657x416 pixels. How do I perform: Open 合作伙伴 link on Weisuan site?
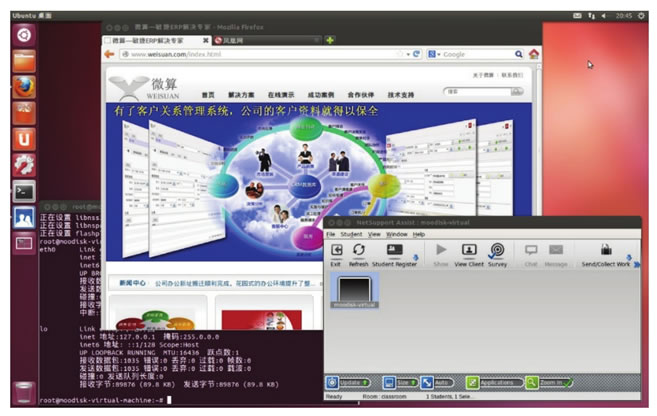[361, 95]
